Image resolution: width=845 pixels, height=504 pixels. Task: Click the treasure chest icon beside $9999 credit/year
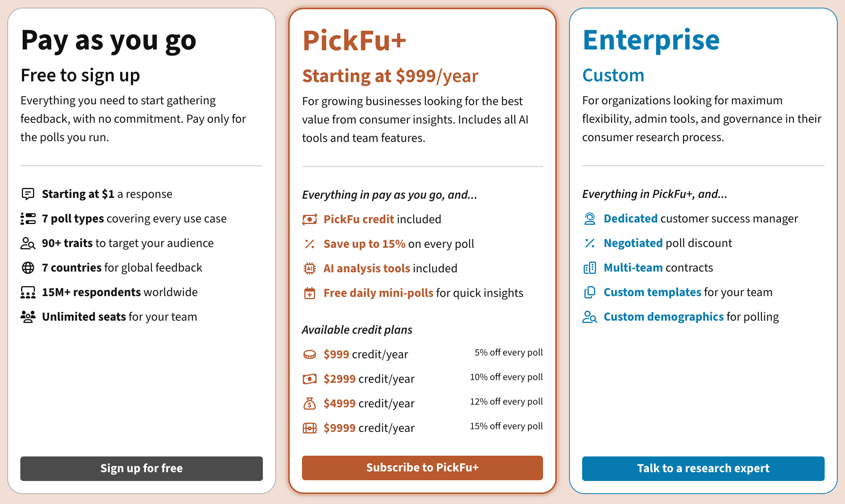click(310, 428)
